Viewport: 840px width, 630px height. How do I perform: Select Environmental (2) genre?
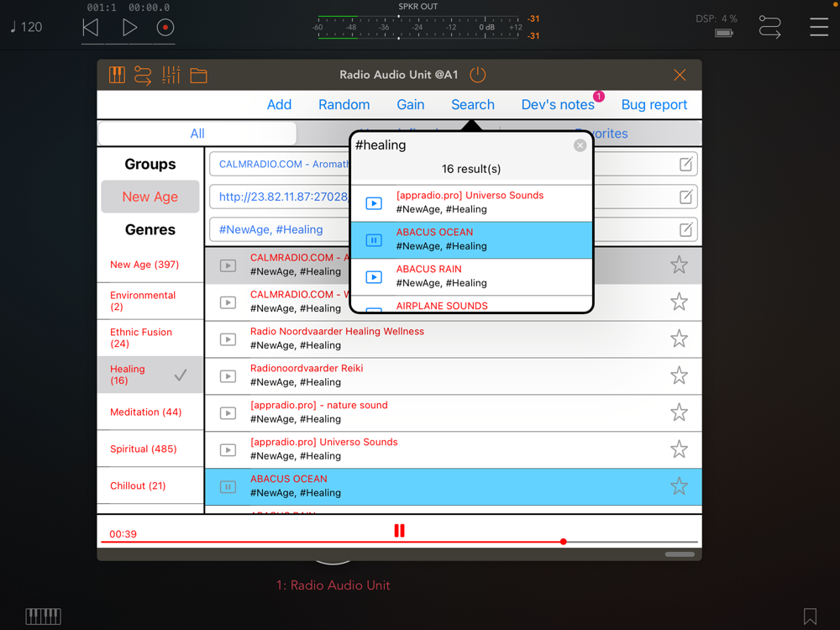[150, 301]
